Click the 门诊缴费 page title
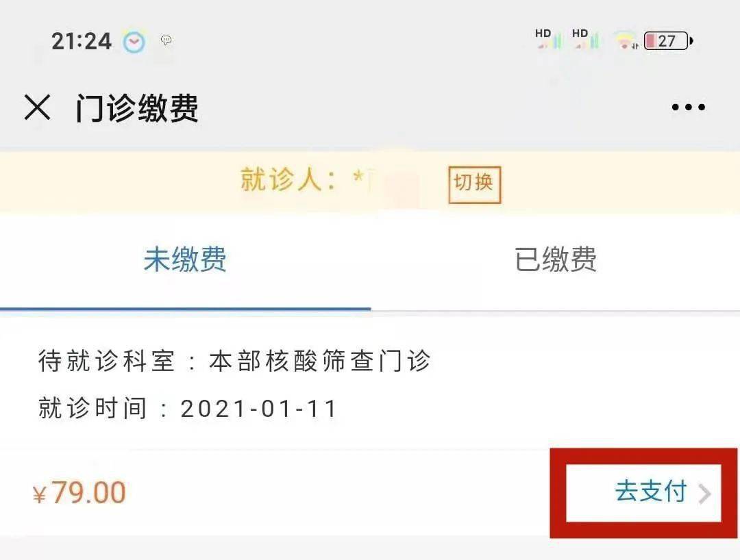The width and height of the screenshot is (740, 560). point(137,108)
